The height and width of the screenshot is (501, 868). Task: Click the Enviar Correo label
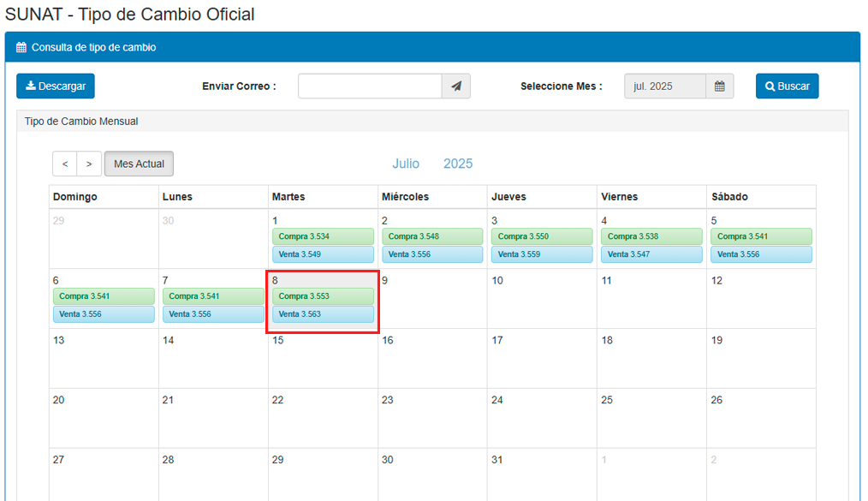239,86
